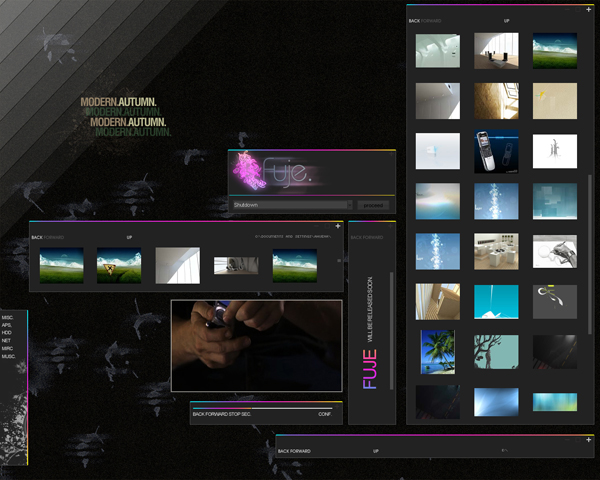Click the plus icon of the horizontal thumbnail browser

tap(338, 226)
